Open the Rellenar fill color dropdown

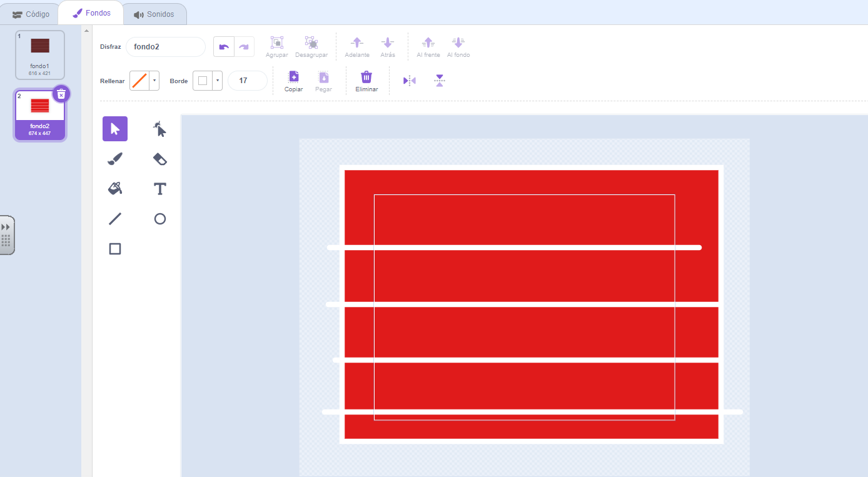click(x=154, y=81)
